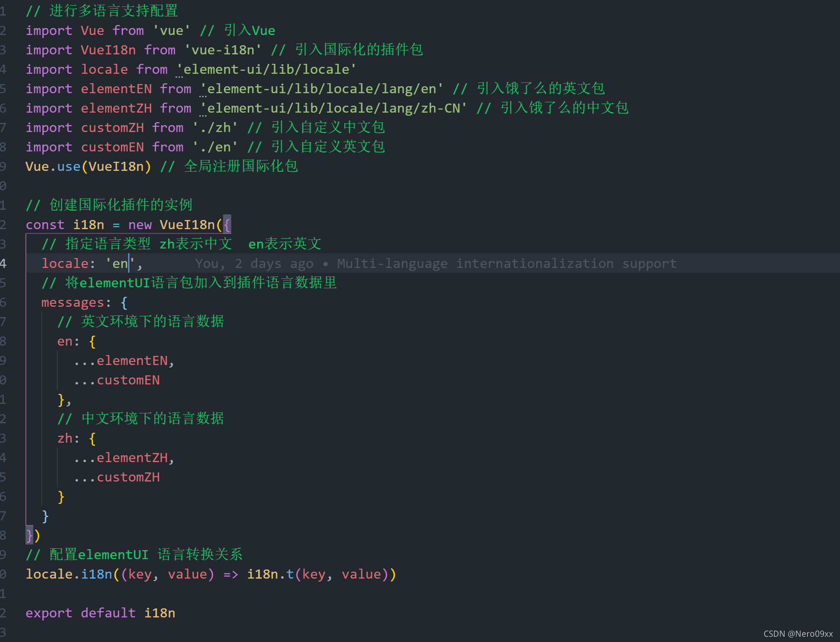
Task: Click the customZH import name
Action: coord(112,128)
